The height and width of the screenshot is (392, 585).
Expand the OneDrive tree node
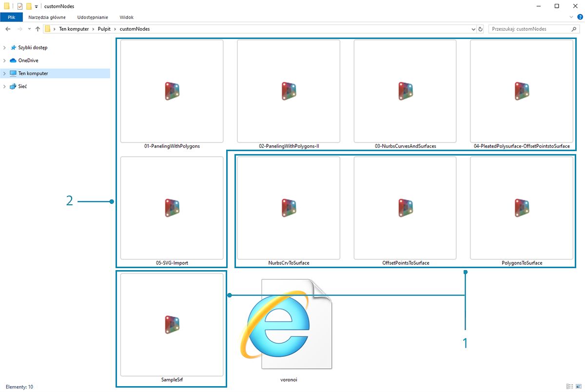(5, 60)
